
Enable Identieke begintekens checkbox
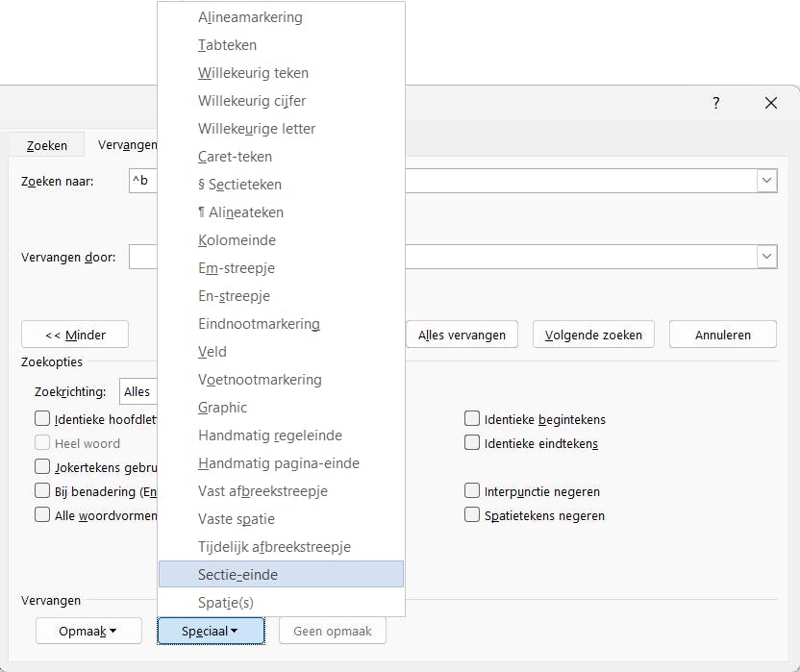(472, 419)
